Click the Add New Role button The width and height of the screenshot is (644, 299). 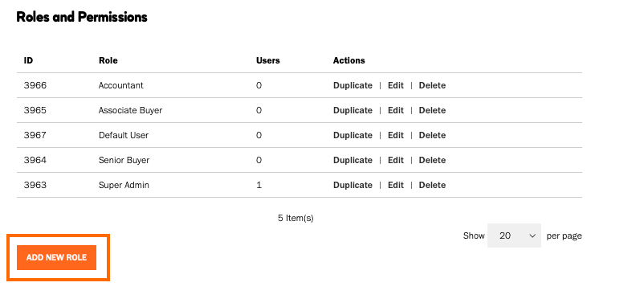[x=56, y=257]
